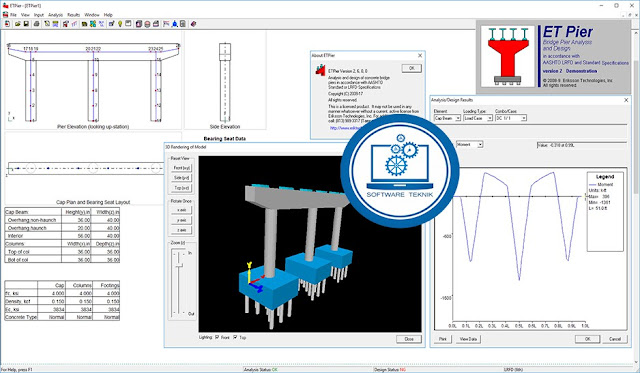Rotate model once about z axis
Viewport: 640px width, 373px height.
181,230
